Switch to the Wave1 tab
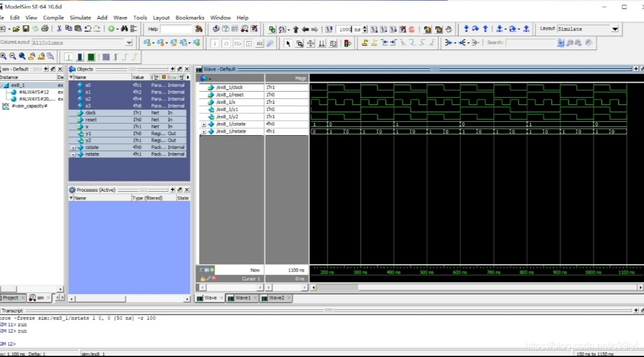The height and width of the screenshot is (357, 644). point(243,298)
